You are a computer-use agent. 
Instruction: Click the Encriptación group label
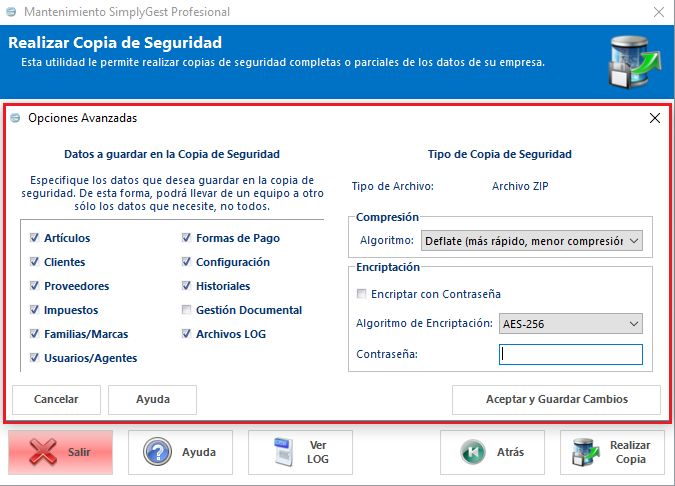(x=388, y=267)
